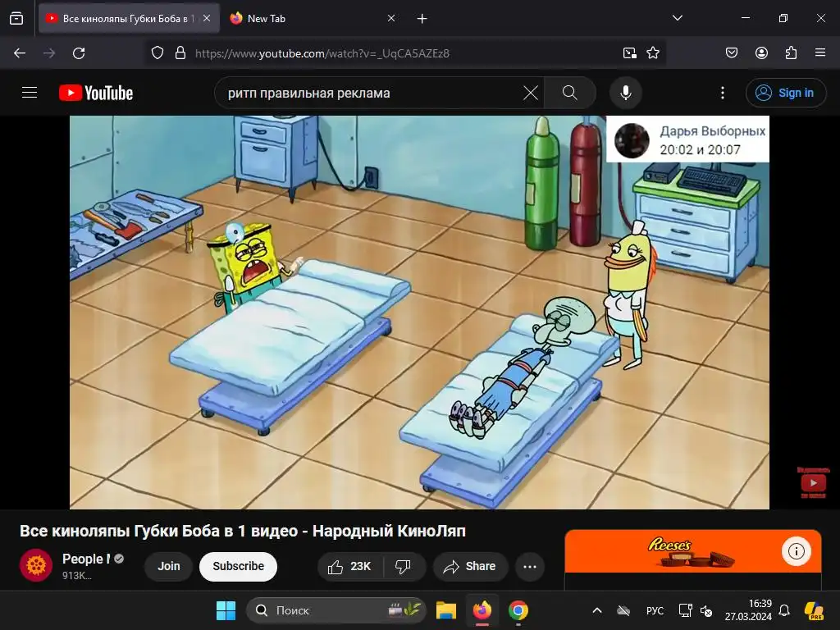840x630 pixels.
Task: Open the Extensions puzzle icon
Action: click(x=791, y=53)
